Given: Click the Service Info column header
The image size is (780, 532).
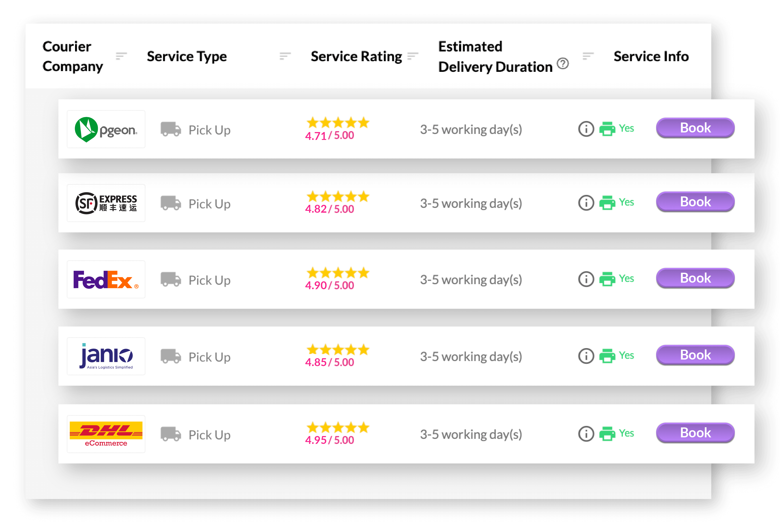Looking at the screenshot, I should pos(651,56).
